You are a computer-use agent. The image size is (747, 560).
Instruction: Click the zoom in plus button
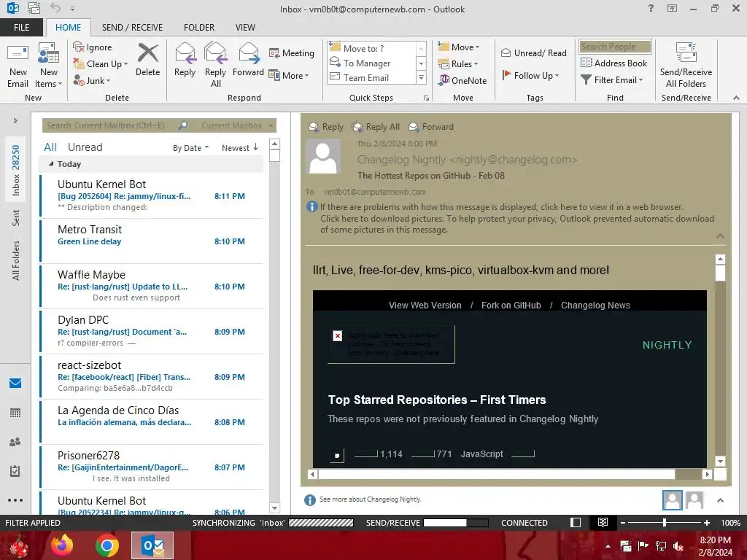click(x=707, y=523)
